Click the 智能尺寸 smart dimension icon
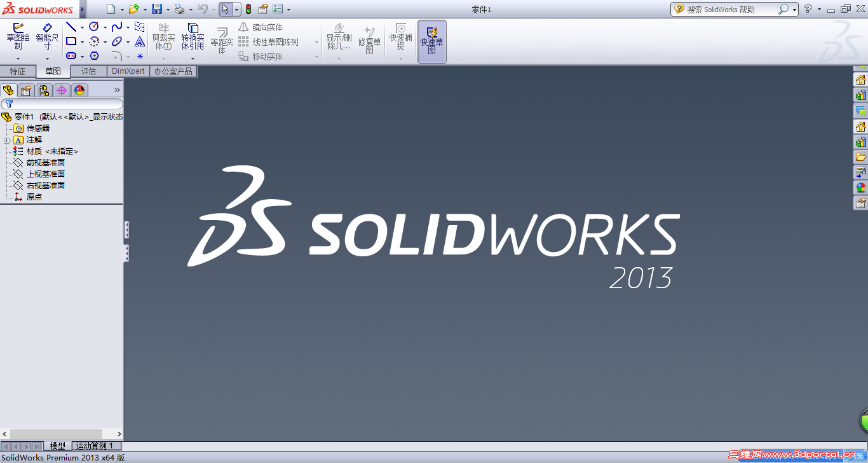The image size is (868, 463). 47,36
